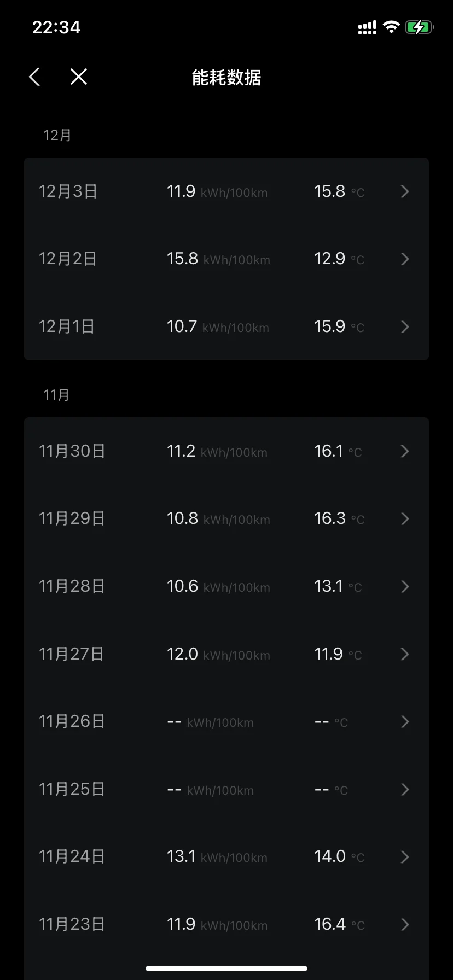Open chevron for 11月29日 record

[405, 518]
